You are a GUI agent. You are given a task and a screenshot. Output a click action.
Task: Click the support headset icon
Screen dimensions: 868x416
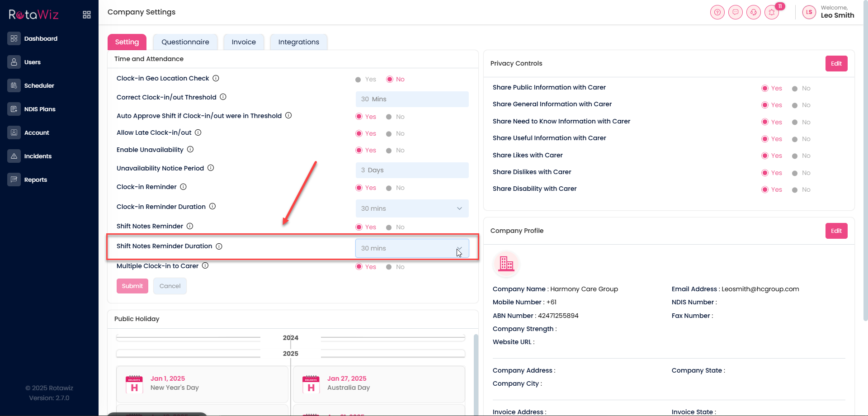coord(753,12)
